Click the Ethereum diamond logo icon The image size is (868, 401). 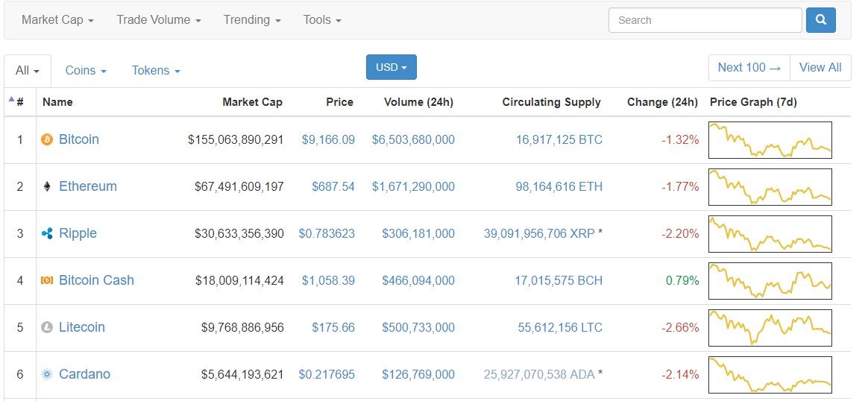(47, 187)
